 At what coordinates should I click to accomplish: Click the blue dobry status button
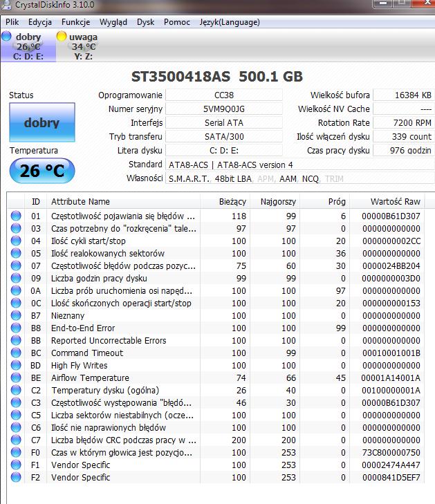pos(42,122)
